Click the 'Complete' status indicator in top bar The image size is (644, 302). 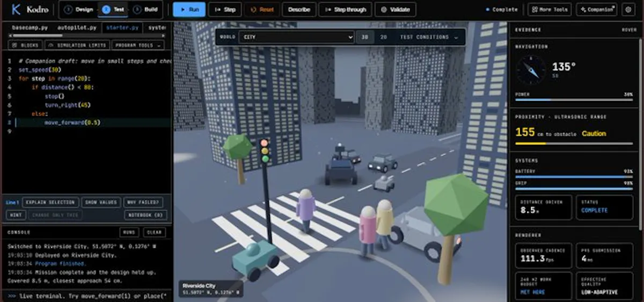[x=502, y=10]
